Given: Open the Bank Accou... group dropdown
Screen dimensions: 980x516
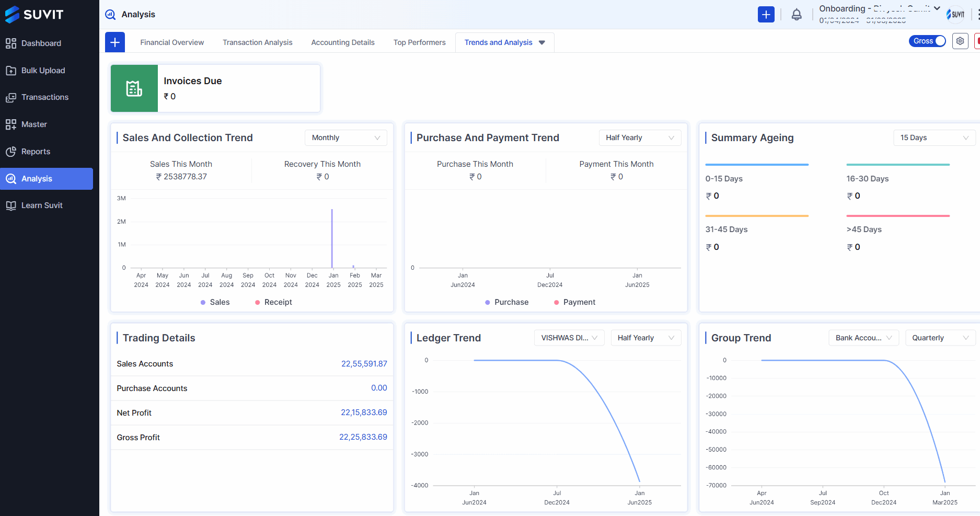Looking at the screenshot, I should [x=863, y=338].
